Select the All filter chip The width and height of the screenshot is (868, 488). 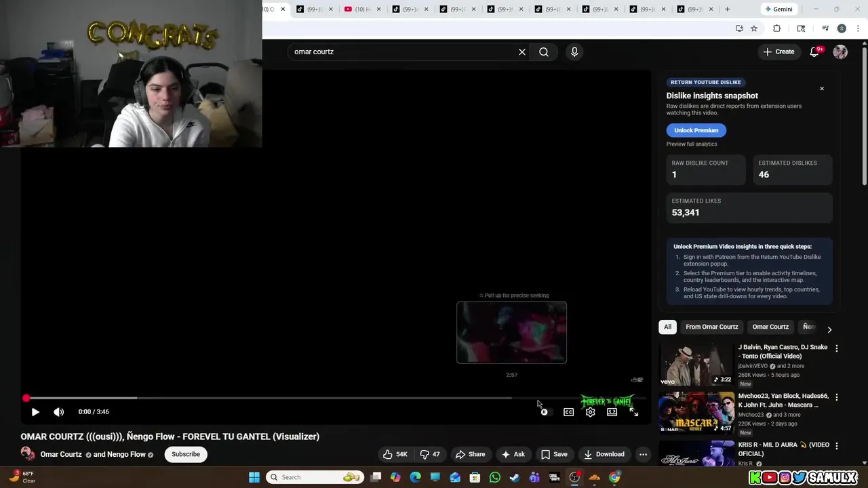tap(667, 327)
